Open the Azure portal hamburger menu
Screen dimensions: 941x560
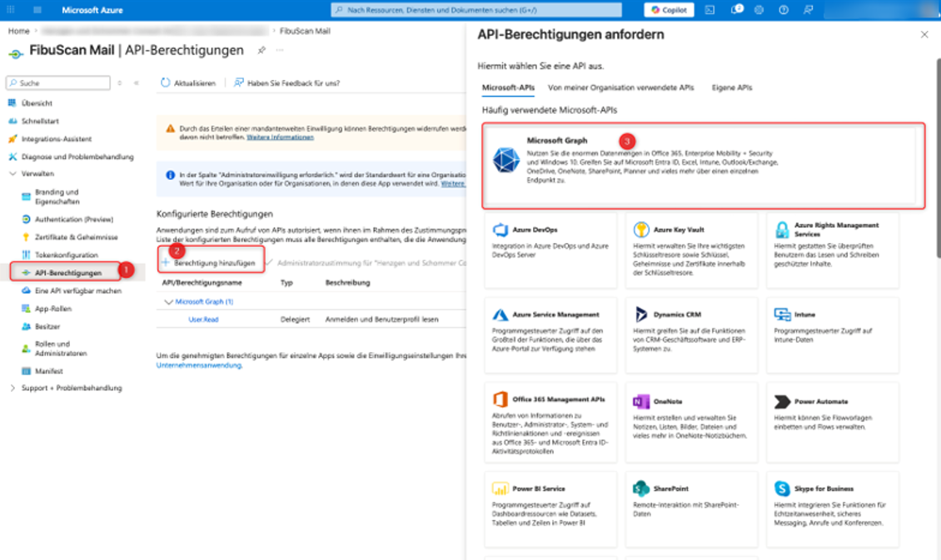(37, 10)
